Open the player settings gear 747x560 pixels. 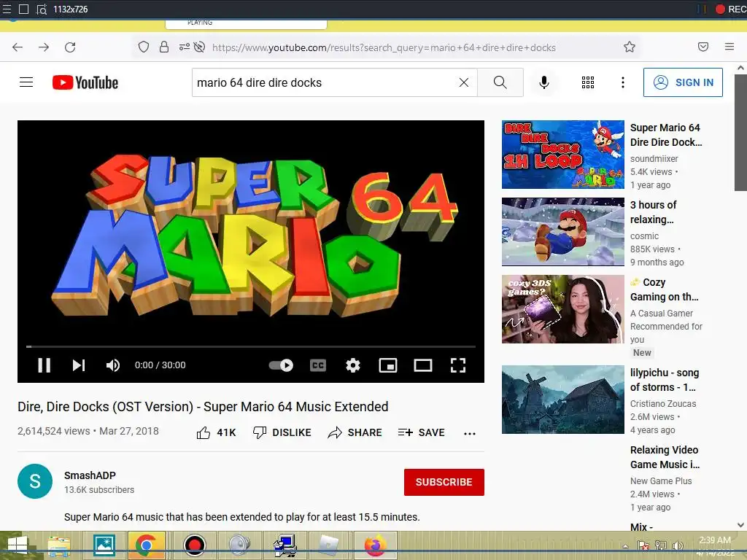point(352,365)
